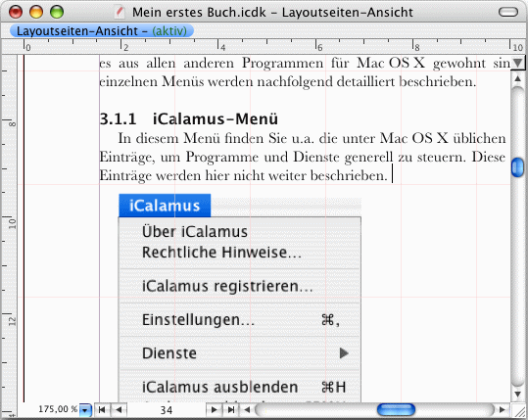
Task: Click the document proxy icon in title bar
Action: (x=120, y=12)
